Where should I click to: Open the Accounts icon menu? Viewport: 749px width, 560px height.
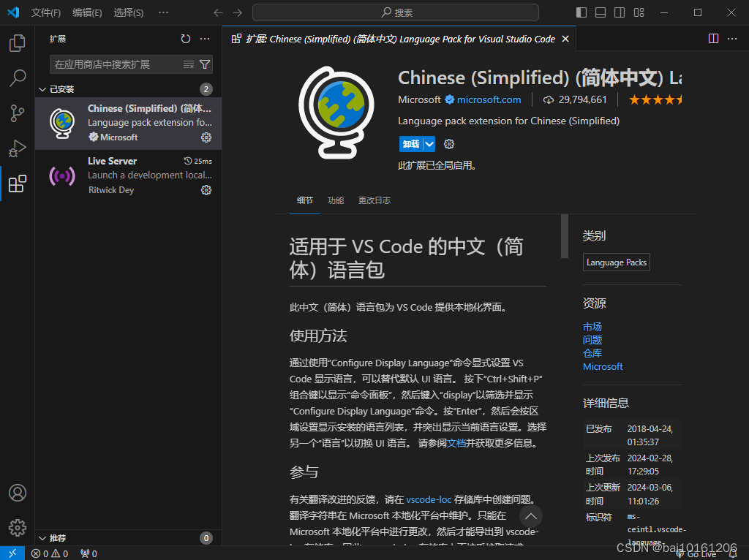coord(18,493)
